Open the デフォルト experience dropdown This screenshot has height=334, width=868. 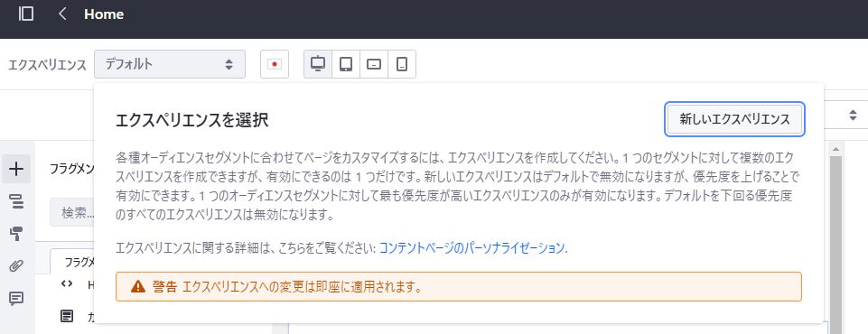click(170, 64)
